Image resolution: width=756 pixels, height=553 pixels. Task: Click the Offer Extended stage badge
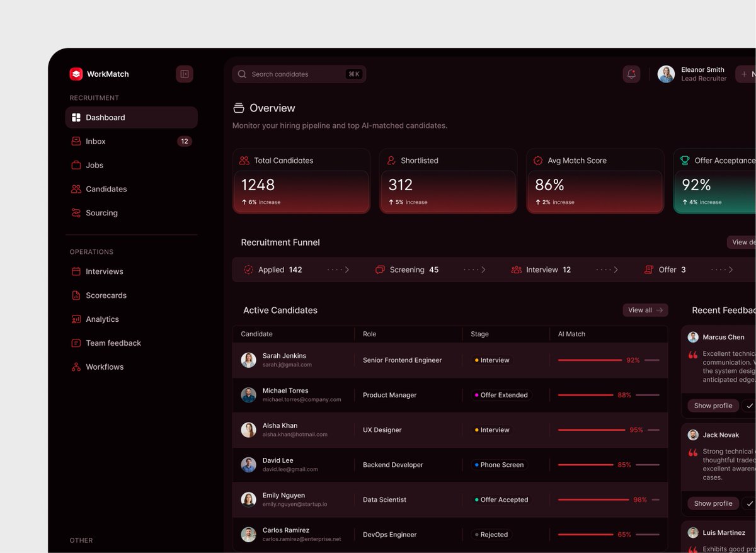501,395
